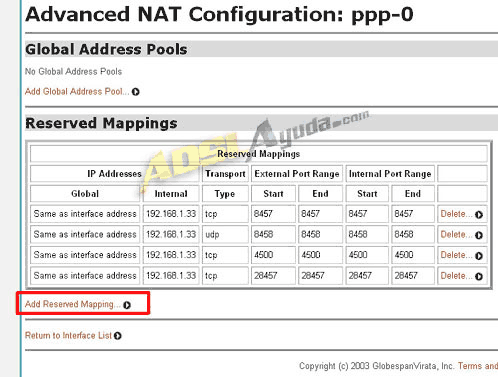Go to Return to Interface List

(x=68, y=335)
